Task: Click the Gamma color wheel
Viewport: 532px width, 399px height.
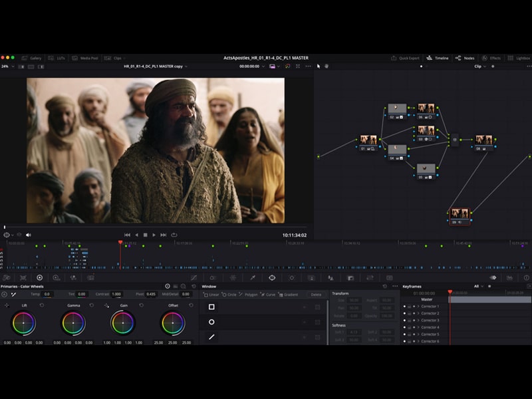Action: [73, 323]
